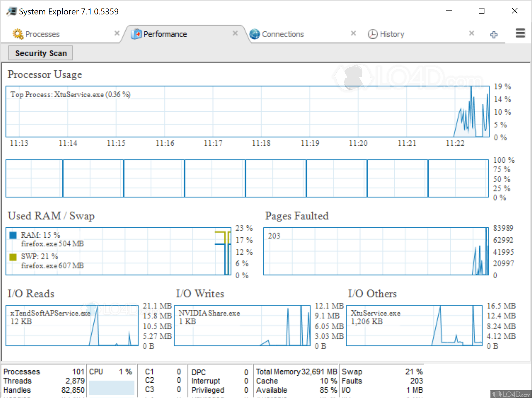
Task: Click the Faults 203 status entry
Action: pyautogui.click(x=382, y=381)
